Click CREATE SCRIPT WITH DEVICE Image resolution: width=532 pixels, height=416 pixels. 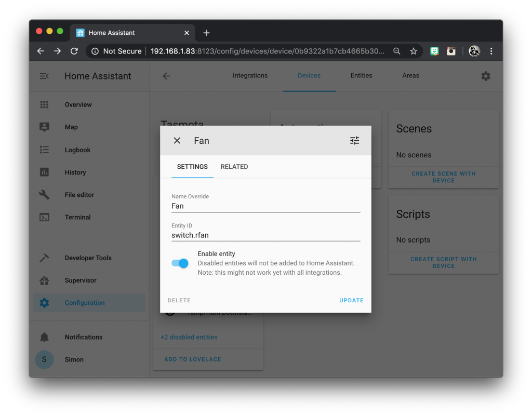click(x=444, y=262)
